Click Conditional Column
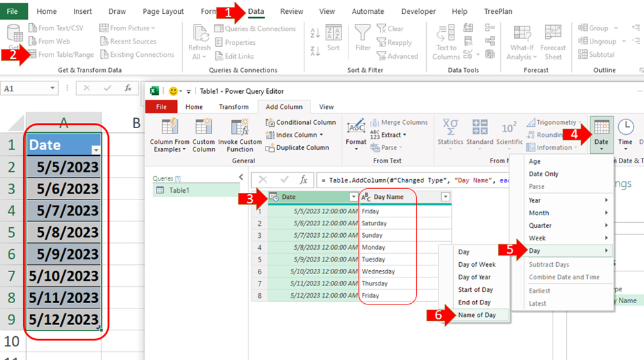Image resolution: width=644 pixels, height=360 pixels. point(301,122)
